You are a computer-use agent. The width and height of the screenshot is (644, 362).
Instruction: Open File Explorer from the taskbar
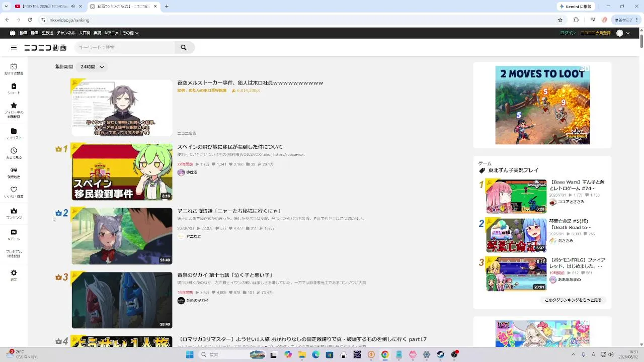coord(302,354)
